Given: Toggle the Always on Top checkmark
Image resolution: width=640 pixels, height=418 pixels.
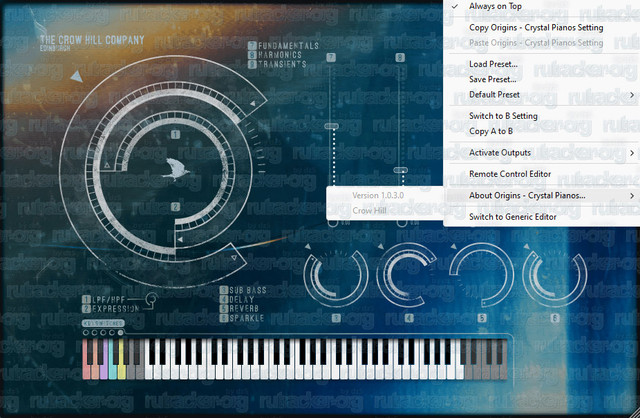Looking at the screenshot, I should (455, 6).
